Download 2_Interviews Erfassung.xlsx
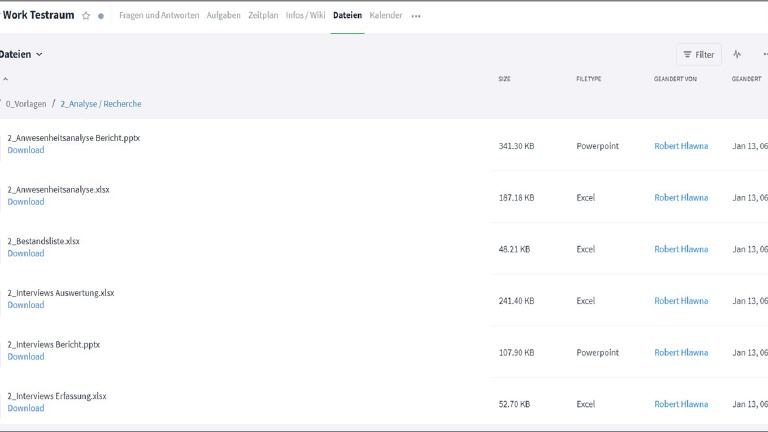Image resolution: width=768 pixels, height=432 pixels. point(26,408)
